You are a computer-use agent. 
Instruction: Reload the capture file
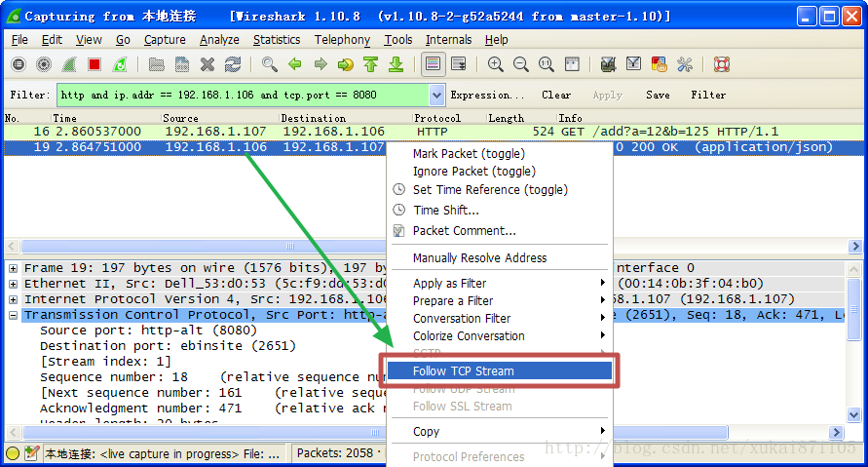(232, 64)
